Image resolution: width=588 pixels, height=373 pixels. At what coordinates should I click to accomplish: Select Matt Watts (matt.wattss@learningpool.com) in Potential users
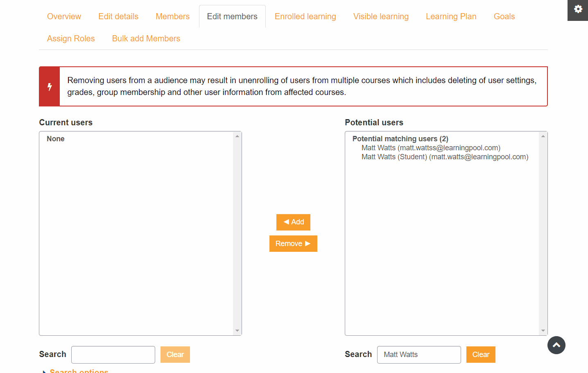[x=431, y=147]
